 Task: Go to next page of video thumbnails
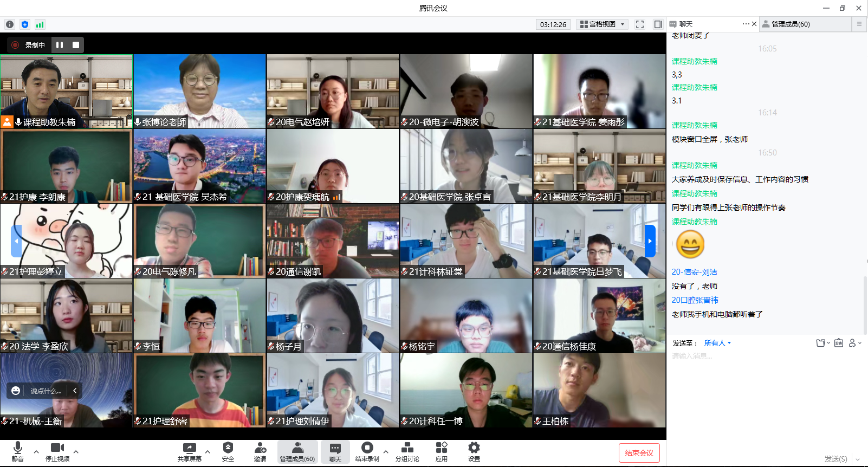point(650,241)
